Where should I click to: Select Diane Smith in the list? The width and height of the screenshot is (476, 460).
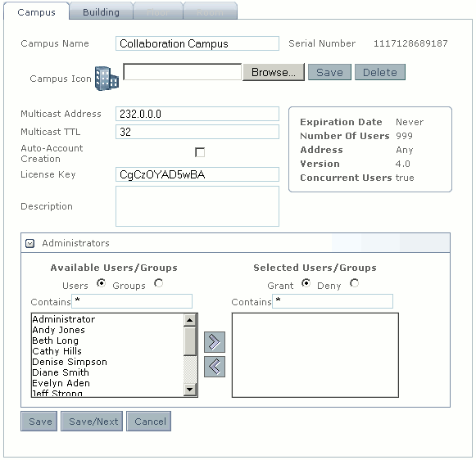[x=107, y=372]
